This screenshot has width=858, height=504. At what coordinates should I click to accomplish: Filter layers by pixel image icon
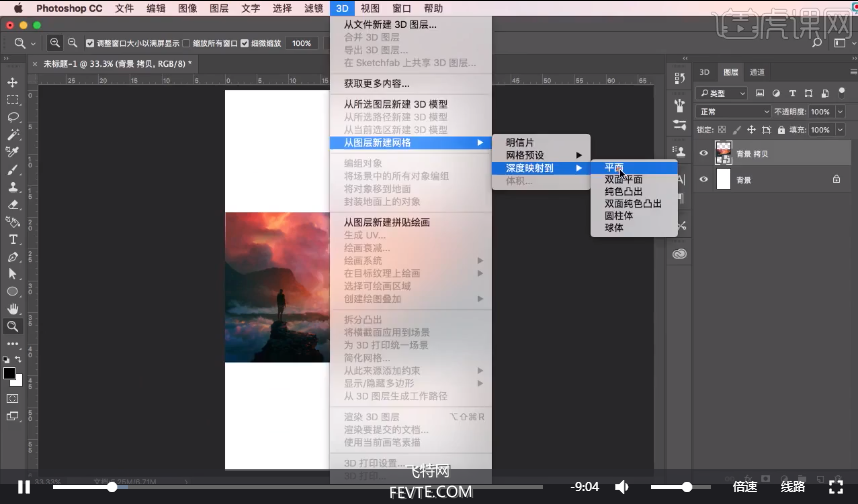[x=760, y=93]
